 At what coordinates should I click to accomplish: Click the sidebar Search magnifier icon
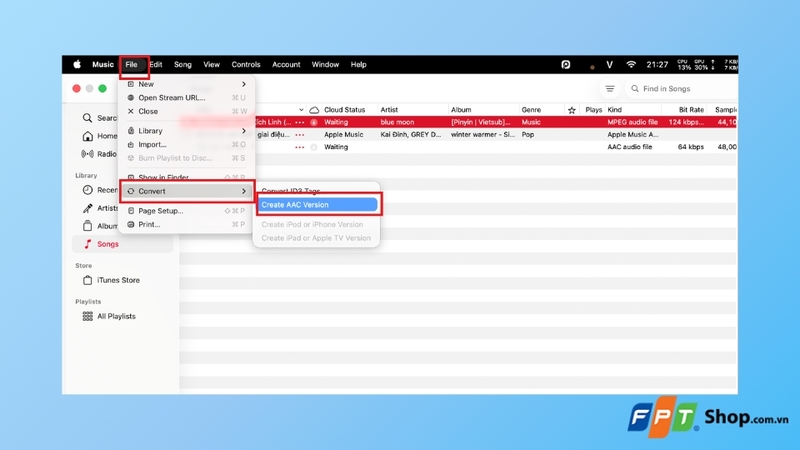[x=87, y=118]
